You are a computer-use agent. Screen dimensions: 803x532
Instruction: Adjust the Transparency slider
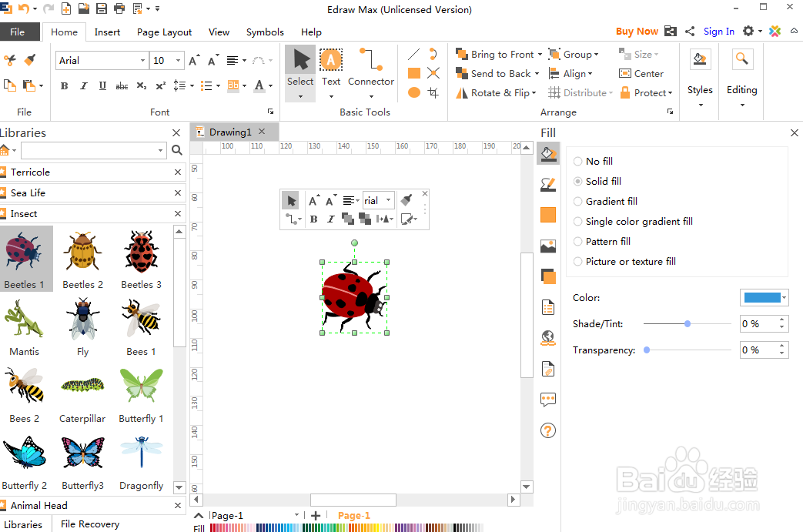647,350
